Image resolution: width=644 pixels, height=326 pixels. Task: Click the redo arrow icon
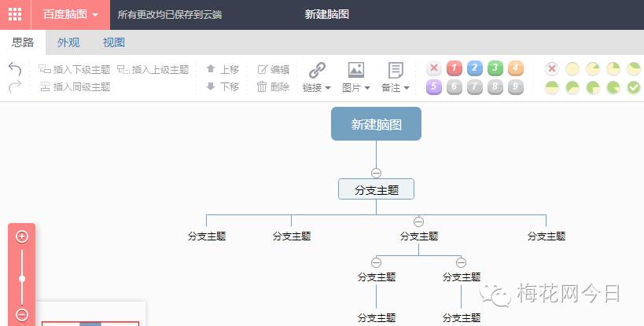(15, 86)
